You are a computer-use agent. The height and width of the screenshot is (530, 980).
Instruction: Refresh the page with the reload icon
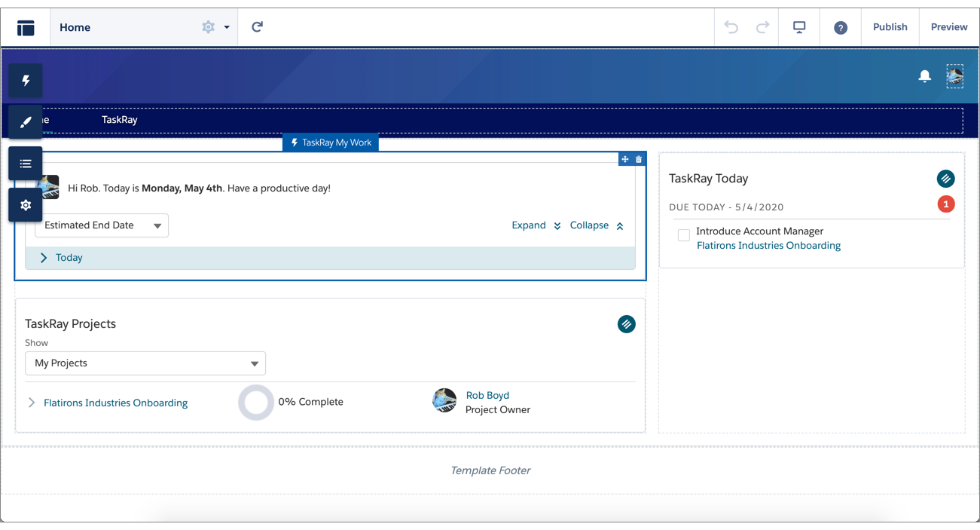tap(257, 27)
